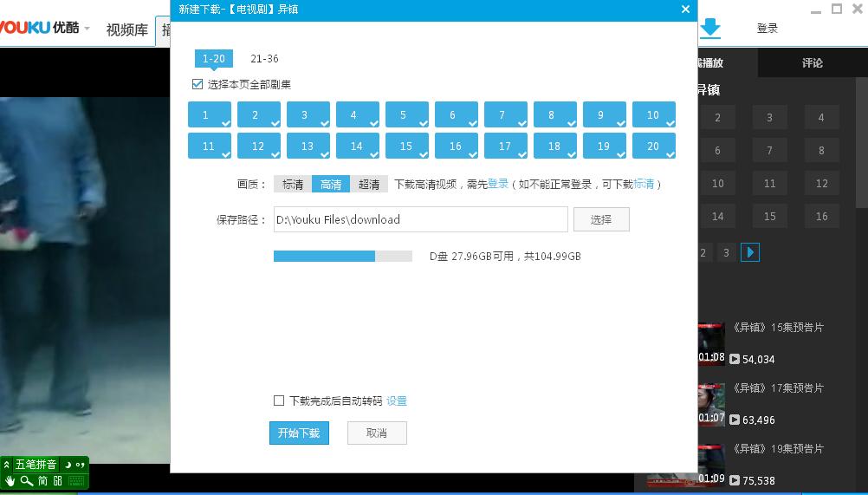The height and width of the screenshot is (495, 868).
Task: Click the IME search magnifier icon
Action: pyautogui.click(x=27, y=480)
